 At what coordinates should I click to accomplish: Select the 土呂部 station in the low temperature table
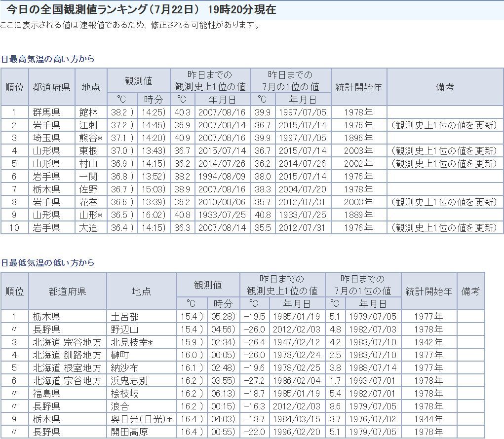pos(125,317)
